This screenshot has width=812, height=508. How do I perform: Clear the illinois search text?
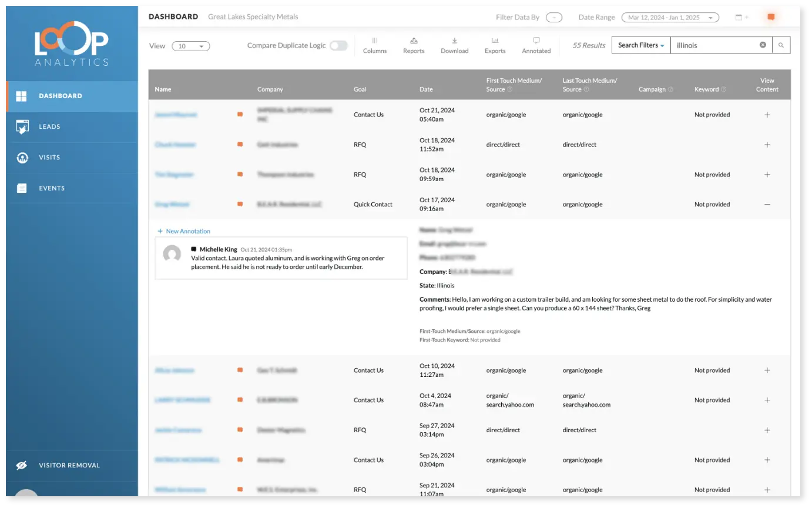pyautogui.click(x=763, y=45)
